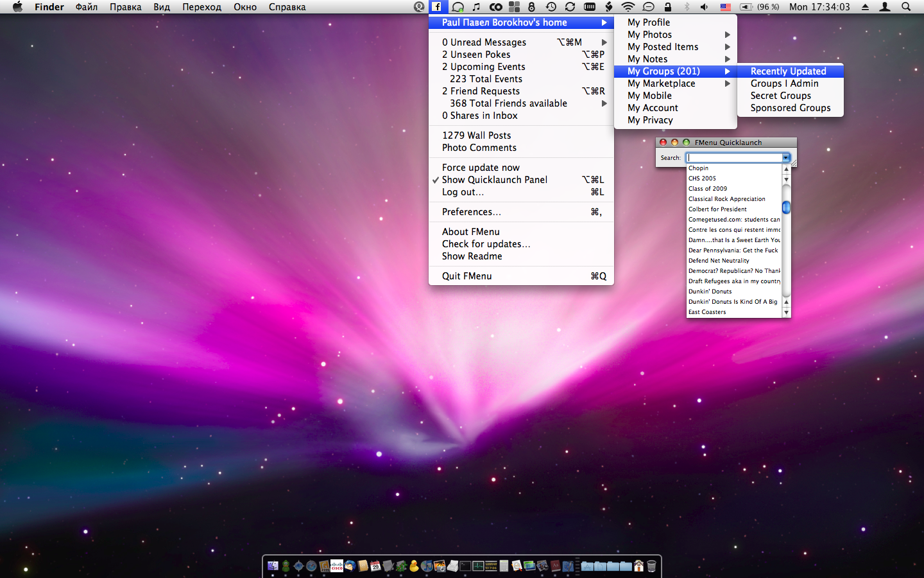Open the Bluetooth menu bar icon
This screenshot has height=578, width=924.
click(687, 7)
